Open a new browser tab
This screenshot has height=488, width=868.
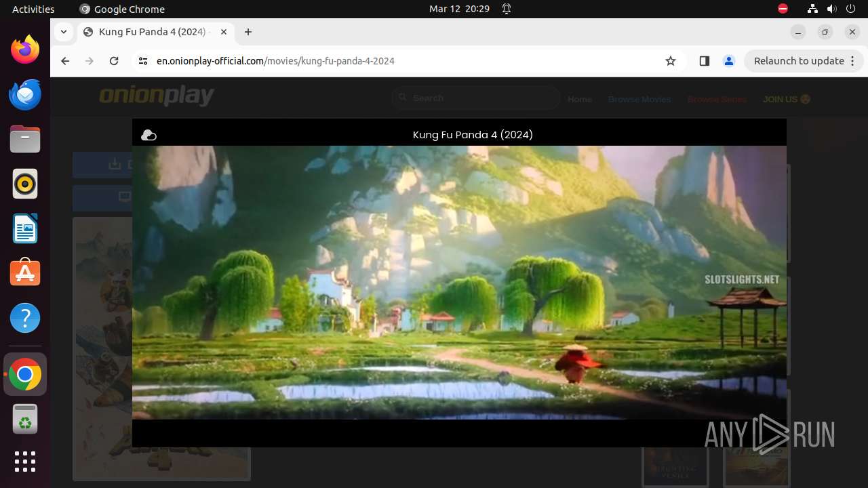248,32
